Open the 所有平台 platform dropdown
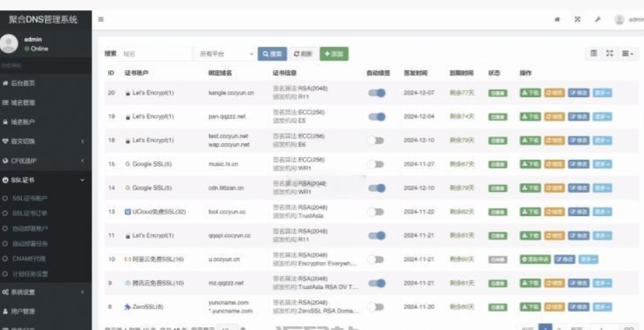644x330 pixels. coord(226,53)
